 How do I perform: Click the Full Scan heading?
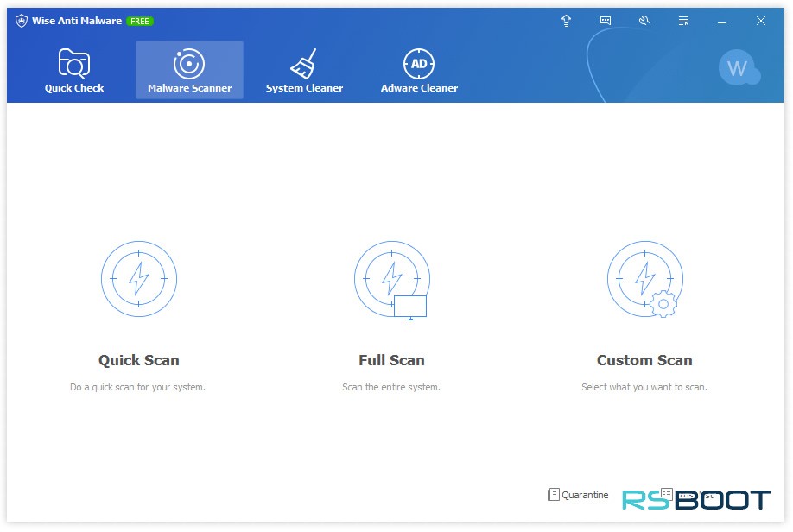pos(391,360)
